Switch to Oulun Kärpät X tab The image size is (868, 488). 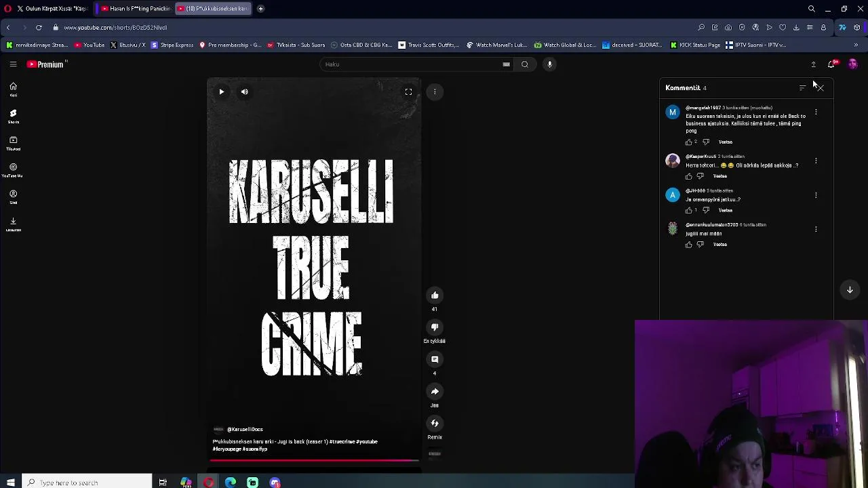tap(52, 9)
